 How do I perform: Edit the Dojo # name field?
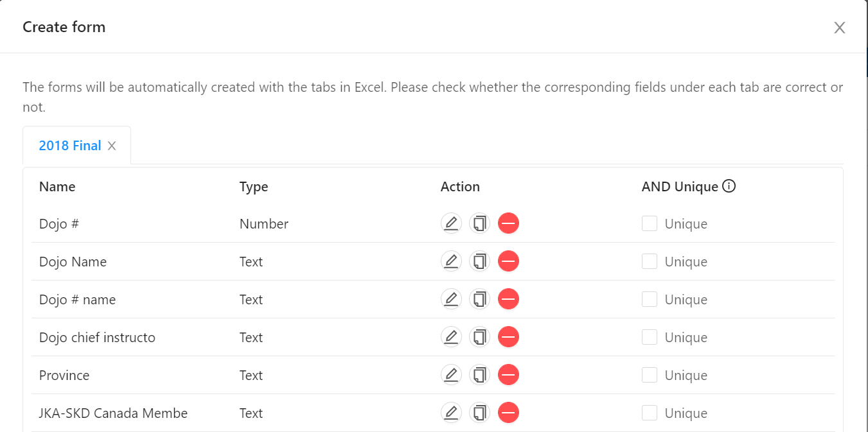point(451,299)
